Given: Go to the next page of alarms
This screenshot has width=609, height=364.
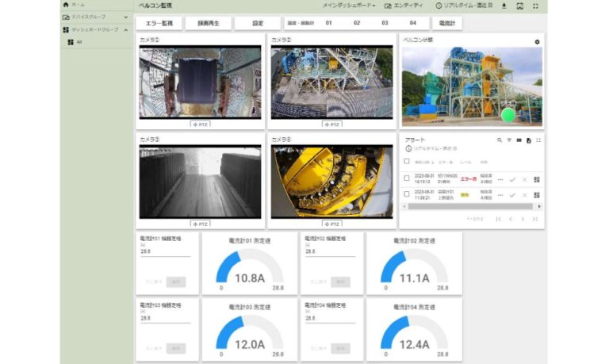Looking at the screenshot, I should [x=523, y=219].
